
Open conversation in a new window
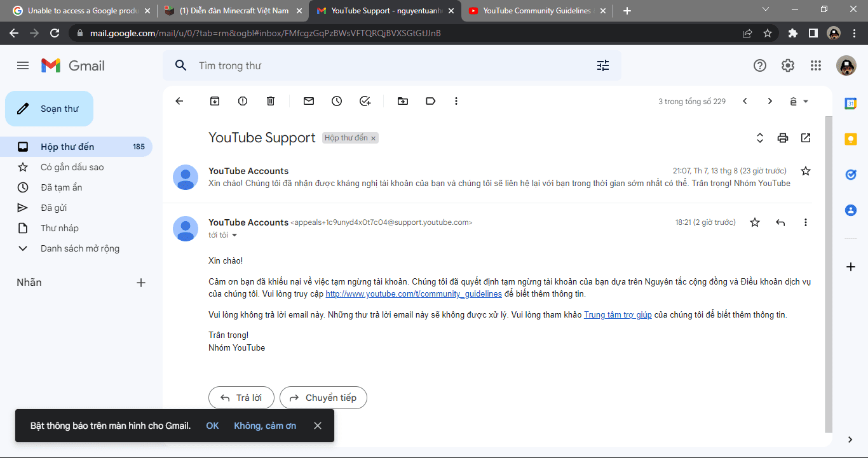806,138
